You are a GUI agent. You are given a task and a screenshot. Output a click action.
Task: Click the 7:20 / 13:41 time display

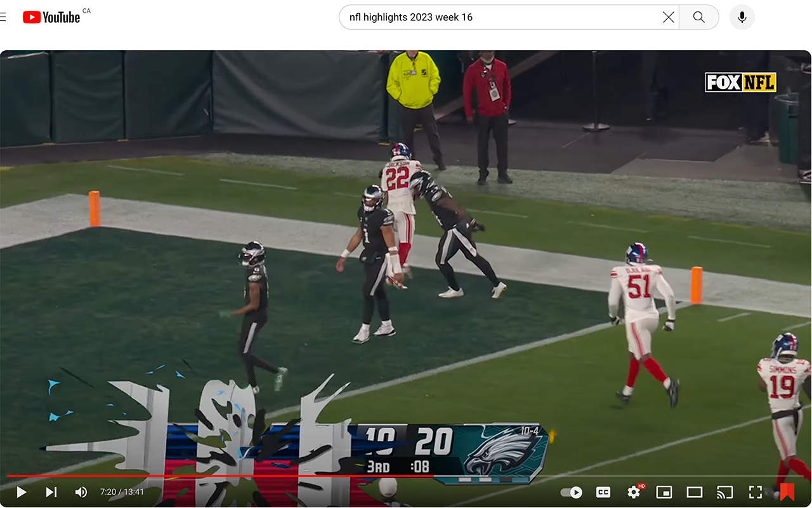(x=122, y=492)
